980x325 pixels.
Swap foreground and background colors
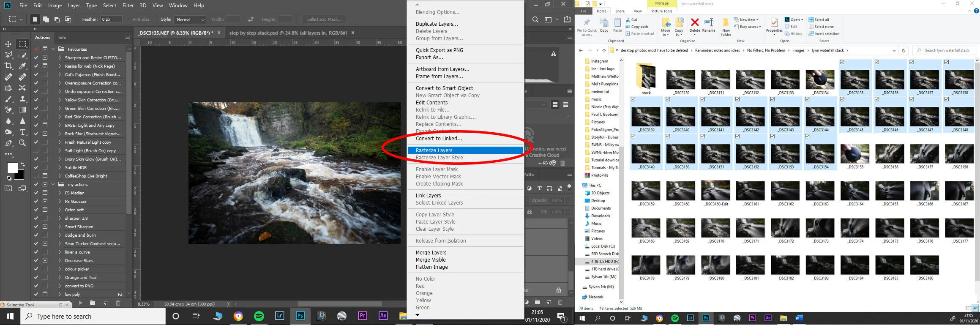pos(23,164)
